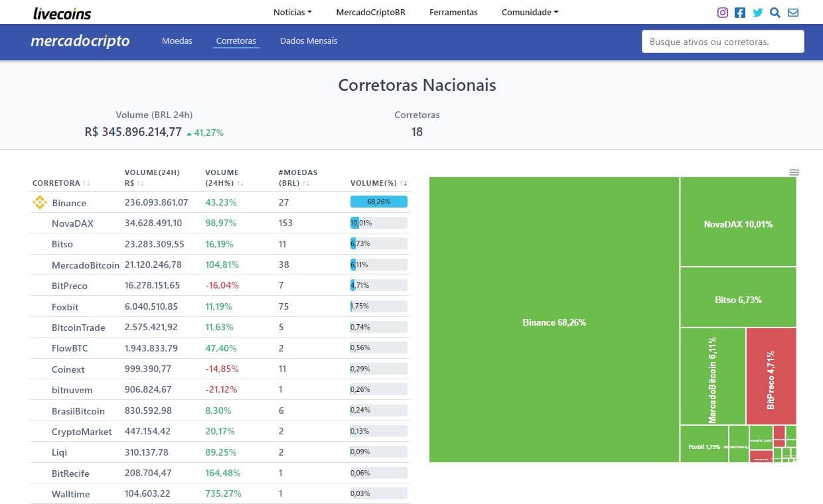Sort by Corretora column arrows
The image size is (823, 504).
tap(87, 183)
